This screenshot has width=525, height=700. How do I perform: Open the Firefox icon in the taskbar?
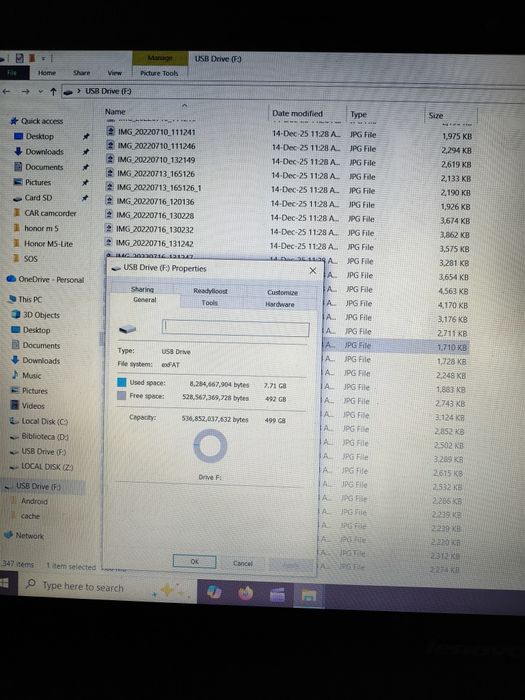[245, 593]
